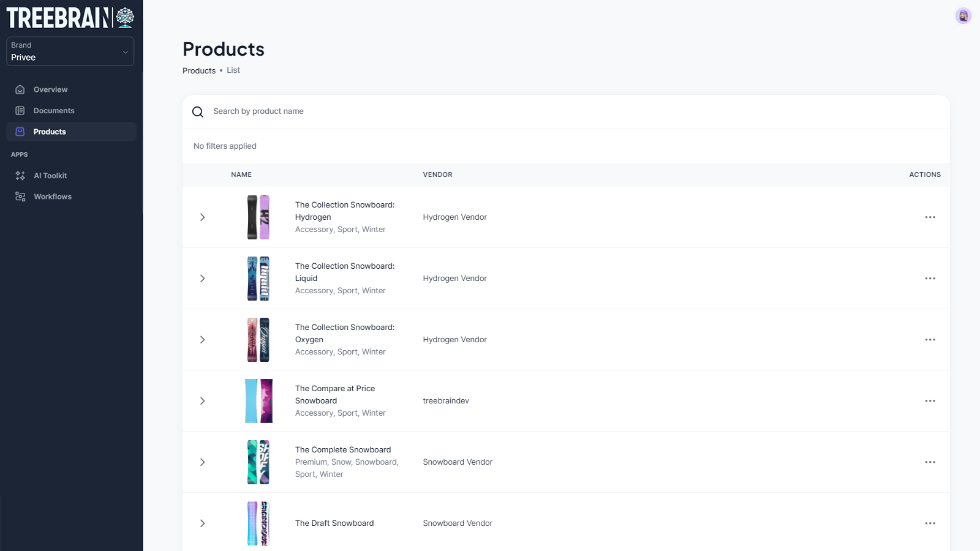Screen dimensions: 980x551
Task: Focus the product name search field
Action: pos(429,111)
